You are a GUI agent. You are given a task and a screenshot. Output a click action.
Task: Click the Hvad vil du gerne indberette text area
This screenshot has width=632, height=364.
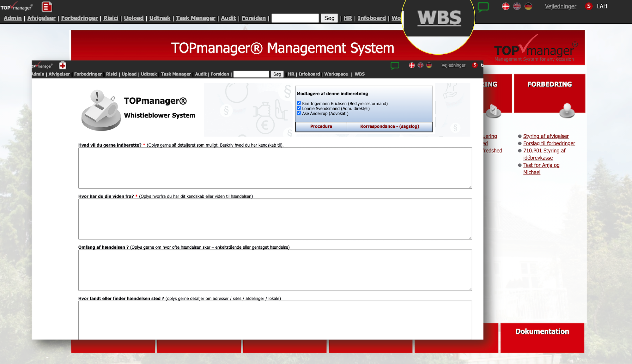point(275,168)
